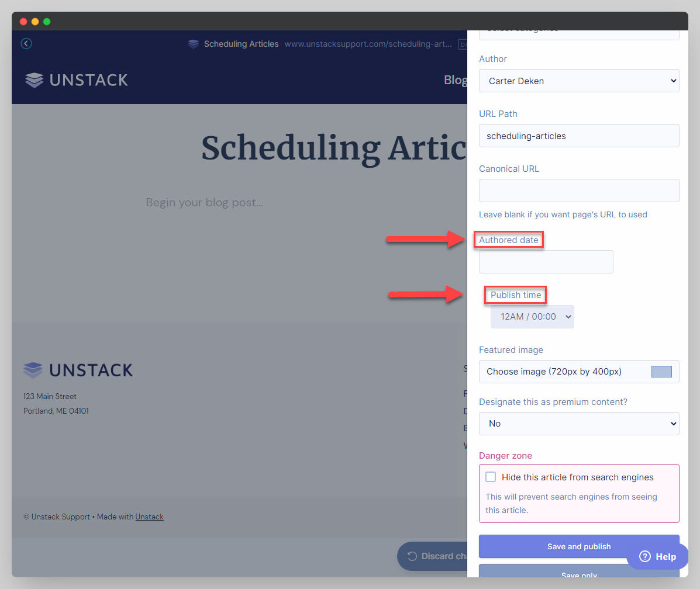Image resolution: width=700 pixels, height=589 pixels.
Task: Open the category selector at the panel top
Action: coord(578,32)
